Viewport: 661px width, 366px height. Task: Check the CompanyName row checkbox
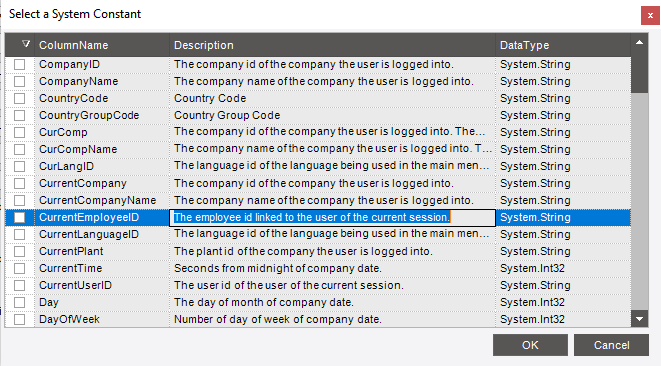point(19,81)
